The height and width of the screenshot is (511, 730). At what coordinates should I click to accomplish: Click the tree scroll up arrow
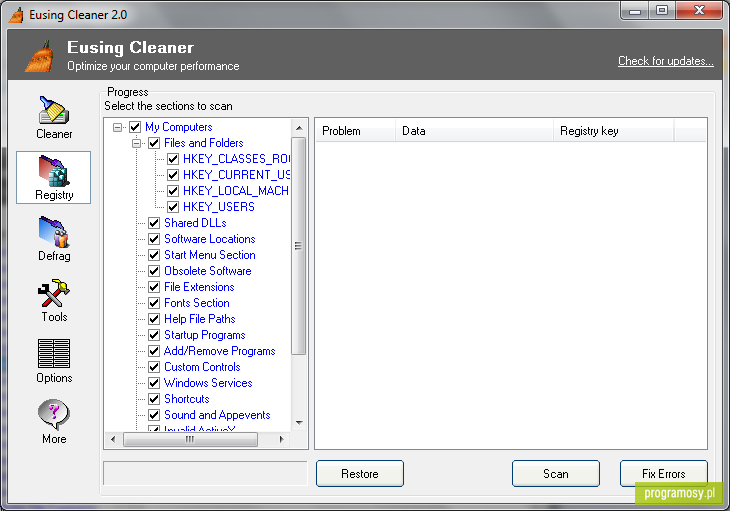click(x=299, y=128)
